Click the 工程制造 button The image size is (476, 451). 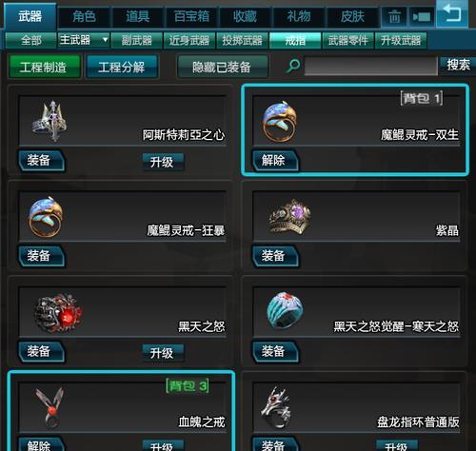click(44, 67)
